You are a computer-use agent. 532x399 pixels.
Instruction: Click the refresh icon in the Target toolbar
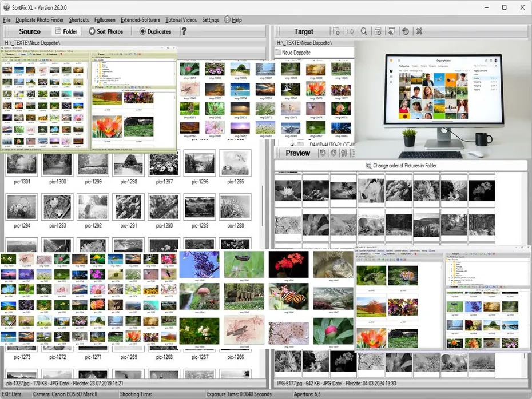406,31
